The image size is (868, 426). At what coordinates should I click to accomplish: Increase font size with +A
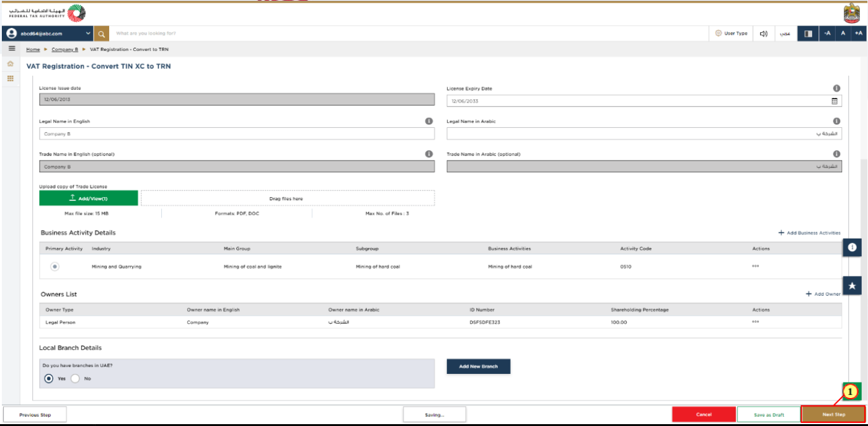pyautogui.click(x=859, y=33)
